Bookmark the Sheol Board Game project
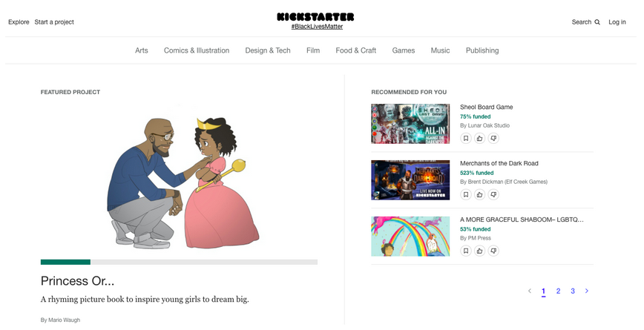The image size is (644, 330). tap(466, 139)
